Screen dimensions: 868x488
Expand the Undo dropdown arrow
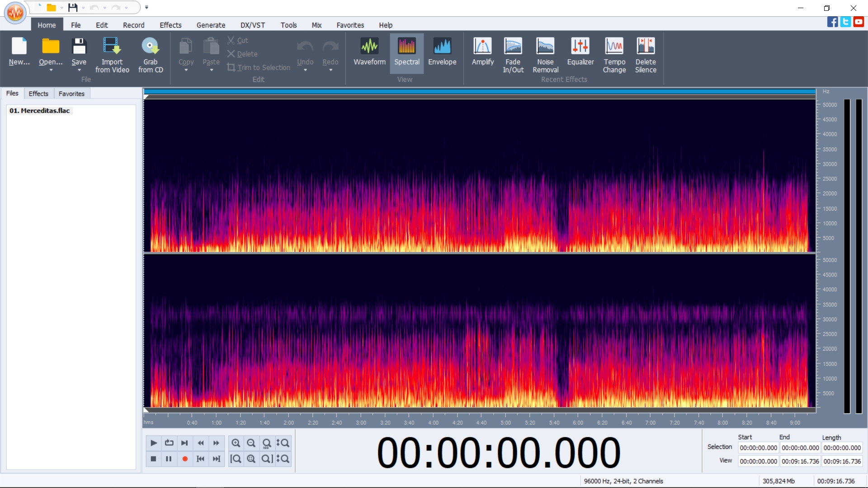(305, 70)
